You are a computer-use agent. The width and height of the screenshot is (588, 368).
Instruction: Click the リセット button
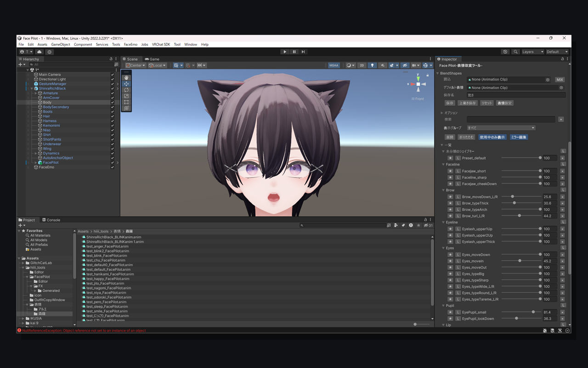click(487, 103)
